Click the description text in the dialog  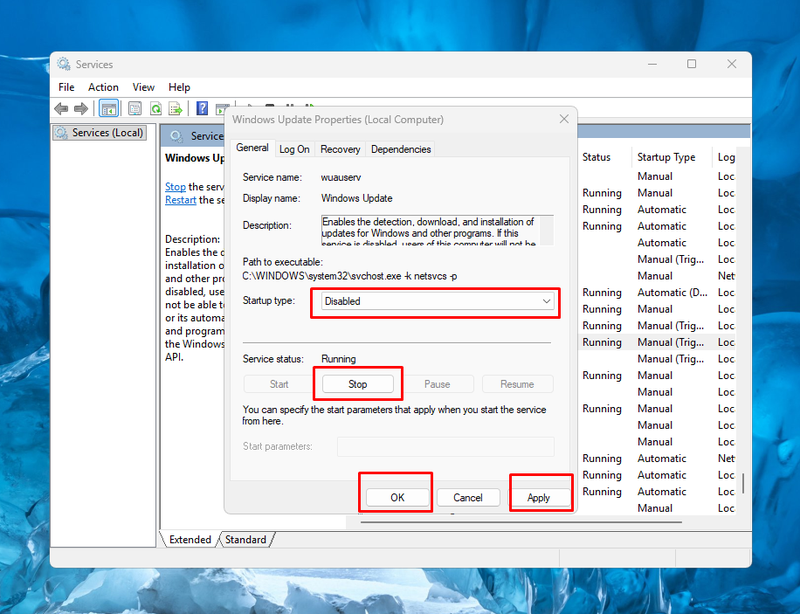pyautogui.click(x=430, y=231)
